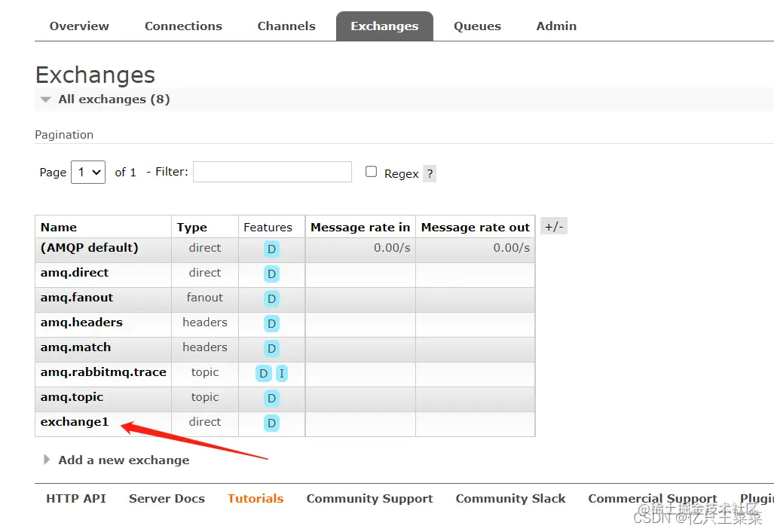Open the Community Support link
The height and width of the screenshot is (532, 774).
(370, 498)
